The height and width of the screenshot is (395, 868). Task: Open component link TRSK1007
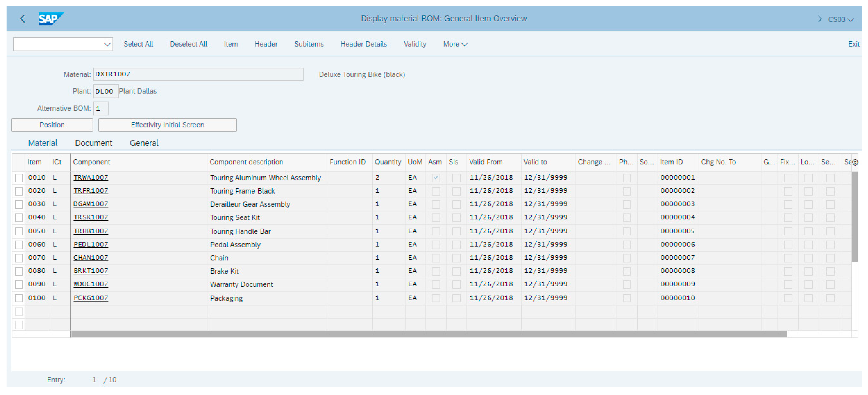[91, 218]
